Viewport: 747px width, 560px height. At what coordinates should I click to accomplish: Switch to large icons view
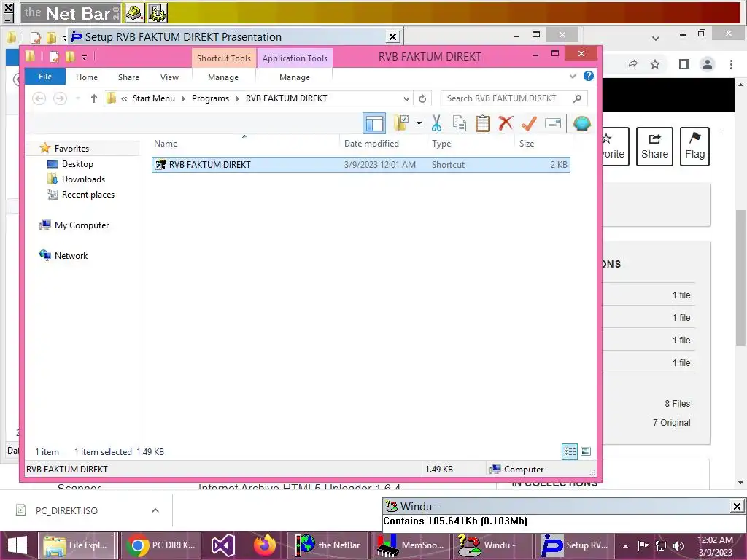(586, 451)
